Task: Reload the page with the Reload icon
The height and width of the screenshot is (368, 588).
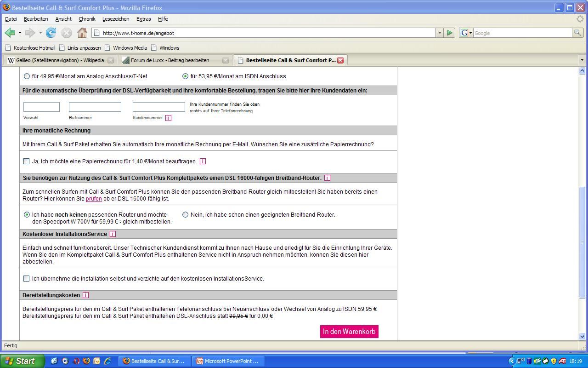Action: [x=51, y=33]
